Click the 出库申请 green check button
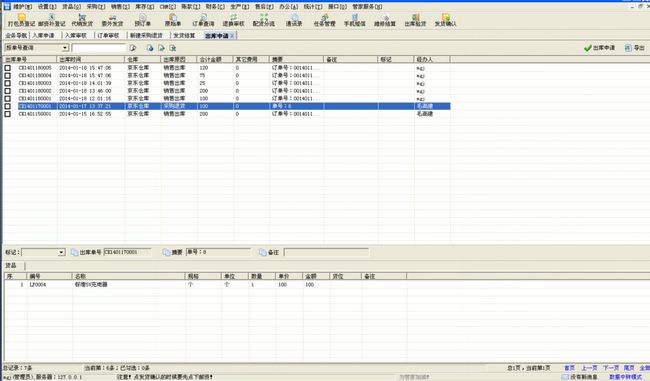Image resolution: width=650 pixels, height=381 pixels. coord(599,48)
